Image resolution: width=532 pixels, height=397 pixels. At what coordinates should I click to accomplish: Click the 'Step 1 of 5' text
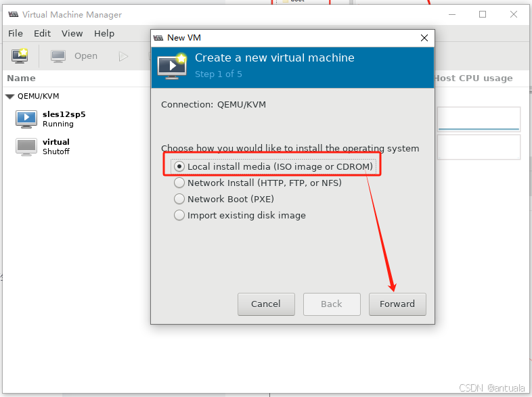(219, 74)
